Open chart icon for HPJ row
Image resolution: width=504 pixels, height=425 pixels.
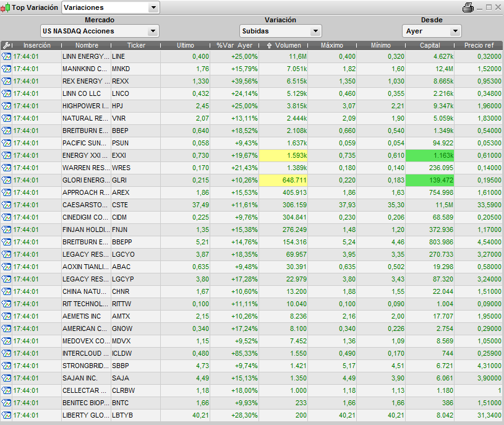[6, 106]
